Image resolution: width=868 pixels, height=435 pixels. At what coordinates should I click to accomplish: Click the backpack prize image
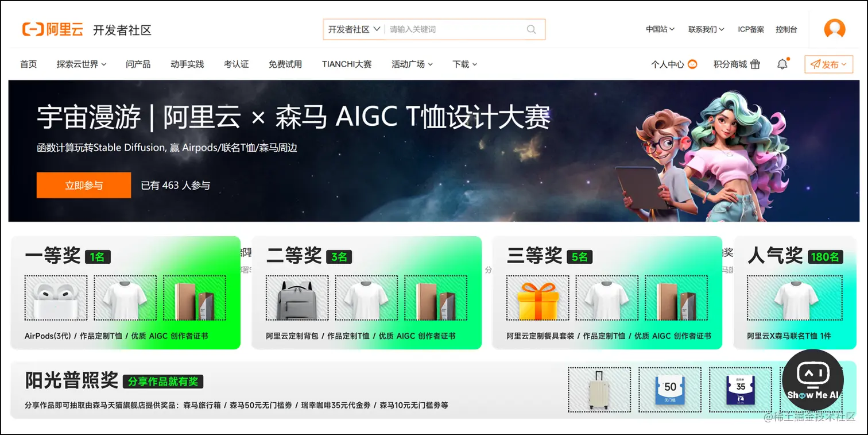tap(297, 298)
